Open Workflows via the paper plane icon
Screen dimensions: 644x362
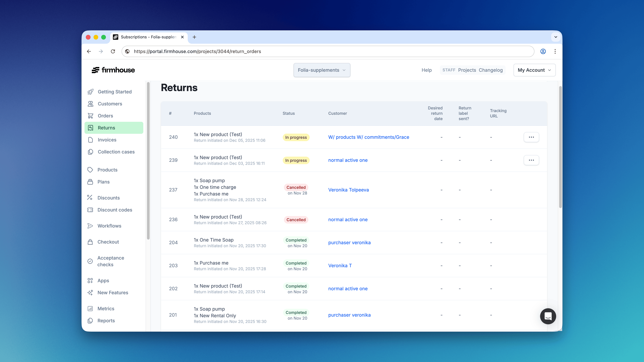tap(91, 226)
